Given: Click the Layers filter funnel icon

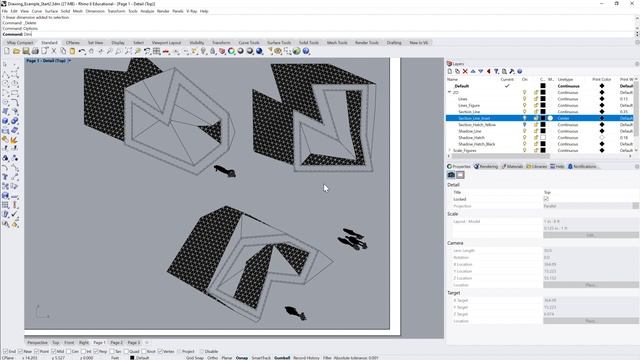Looking at the screenshot, I should coord(496,71).
